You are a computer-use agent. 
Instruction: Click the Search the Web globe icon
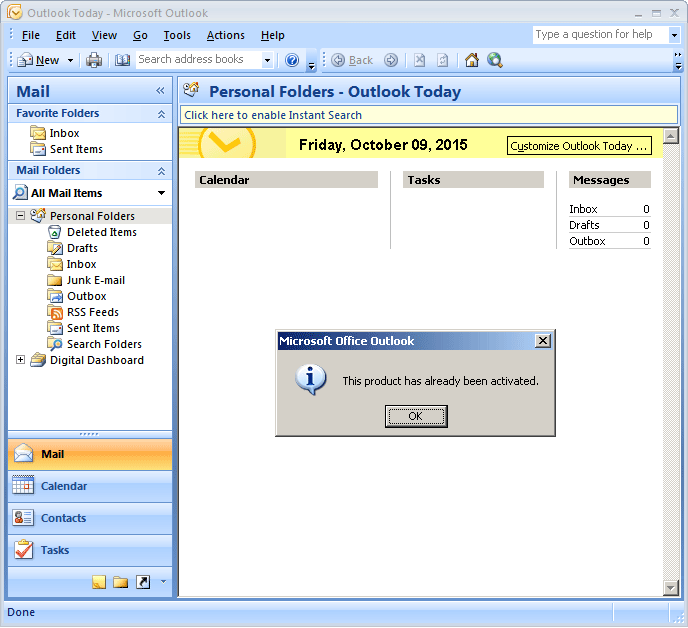point(495,60)
